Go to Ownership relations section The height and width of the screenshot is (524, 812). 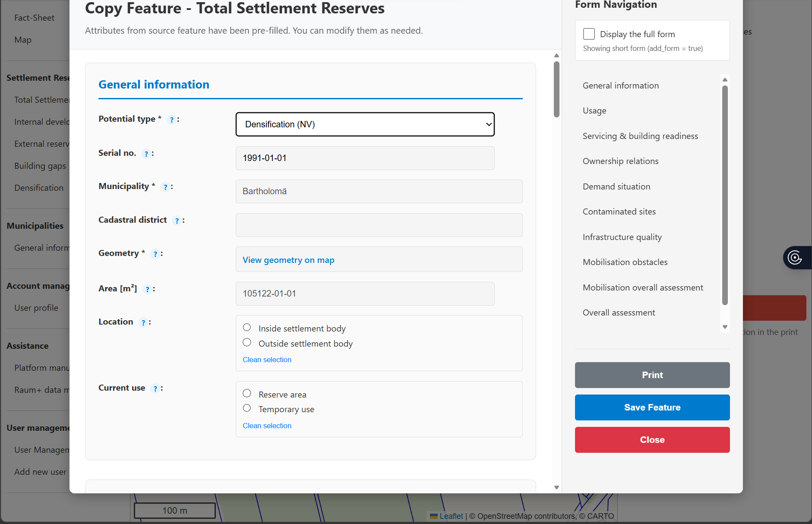[x=620, y=161]
